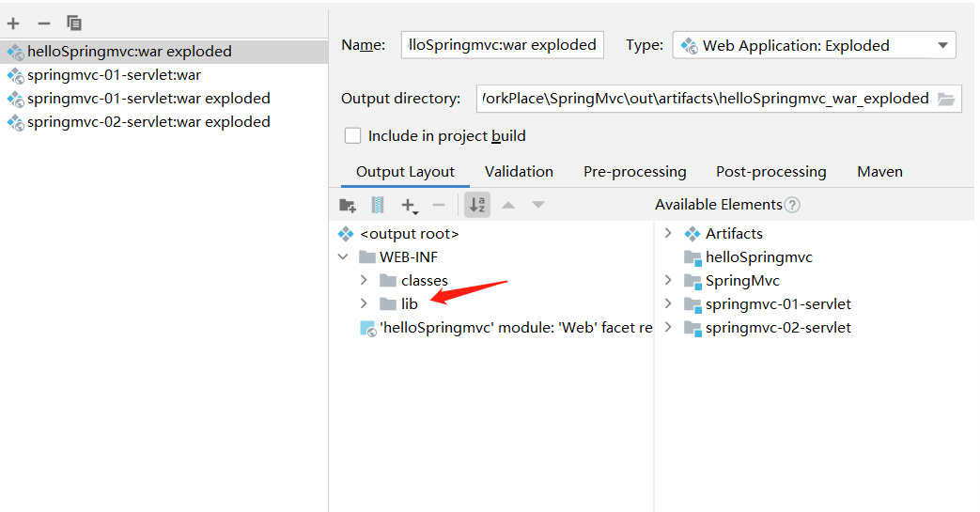Click the Create Archive toolbar icon
The width and height of the screenshot is (980, 512).
378,205
